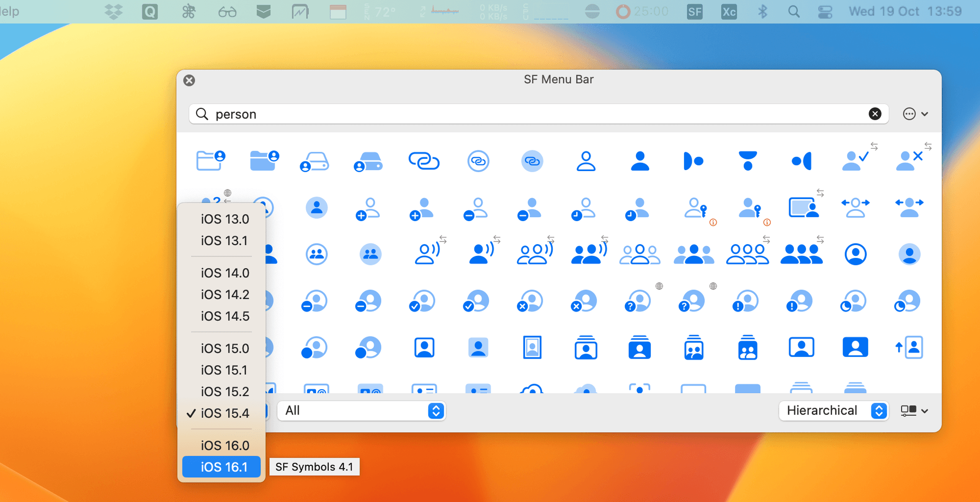Select the blue person circle symbol
Screen dimensions: 980x502
click(x=856, y=254)
